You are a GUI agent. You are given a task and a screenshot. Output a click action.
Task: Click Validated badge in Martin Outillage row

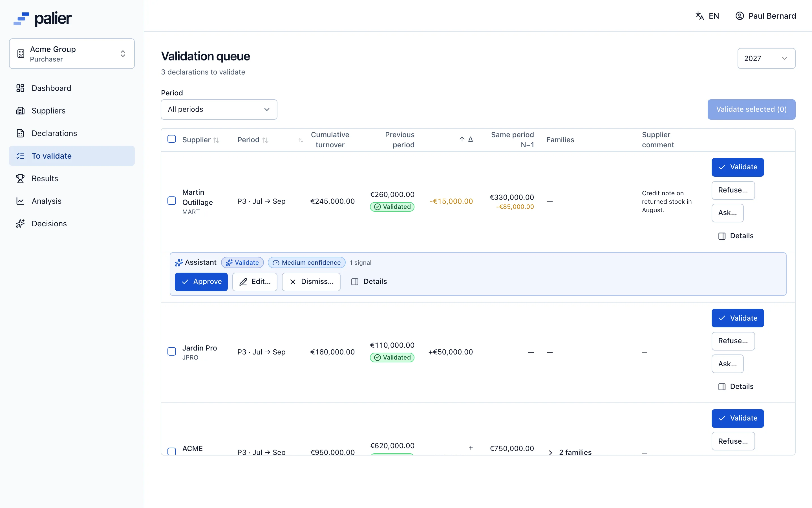[392, 207]
